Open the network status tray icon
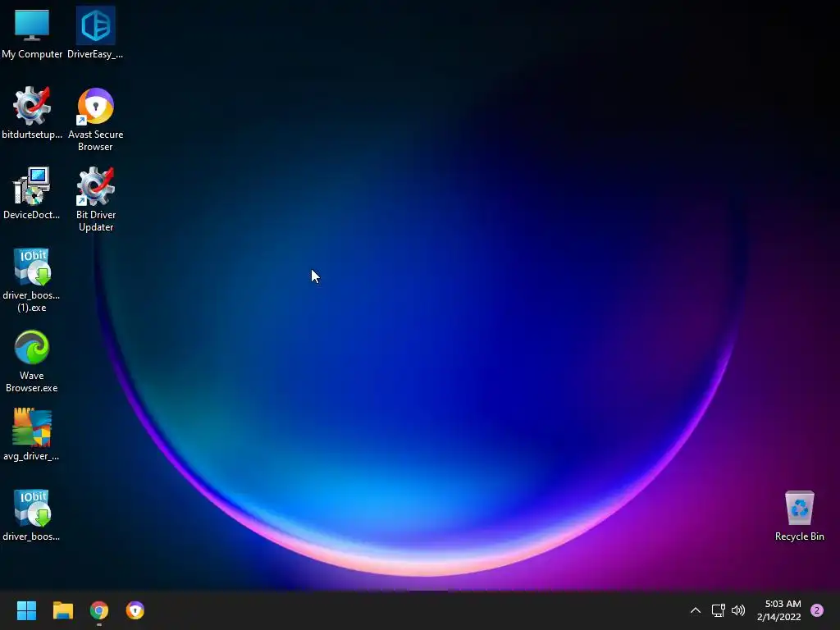This screenshot has width=840, height=630. click(x=718, y=610)
